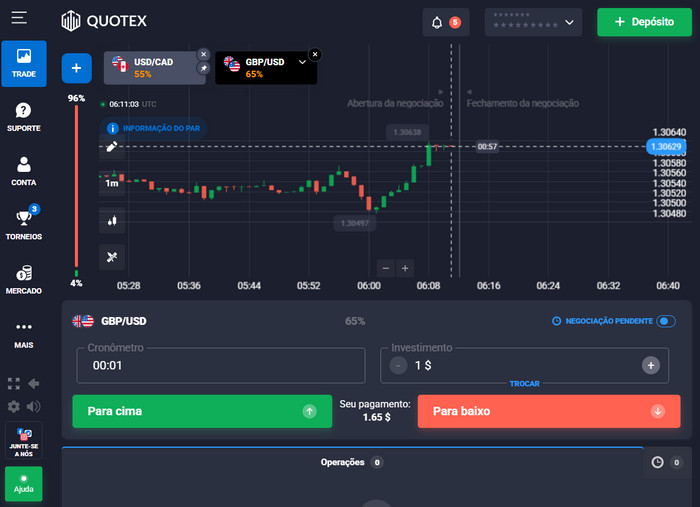The height and width of the screenshot is (507, 700).
Task: Open the pending trades clock tab
Action: coord(666,462)
